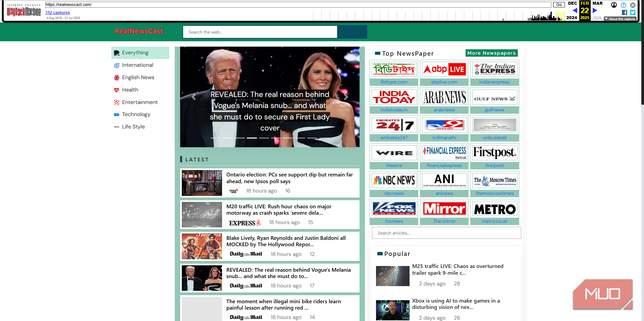Open Wayback Machine user account icon
The width and height of the screenshot is (644, 321).
614,5
